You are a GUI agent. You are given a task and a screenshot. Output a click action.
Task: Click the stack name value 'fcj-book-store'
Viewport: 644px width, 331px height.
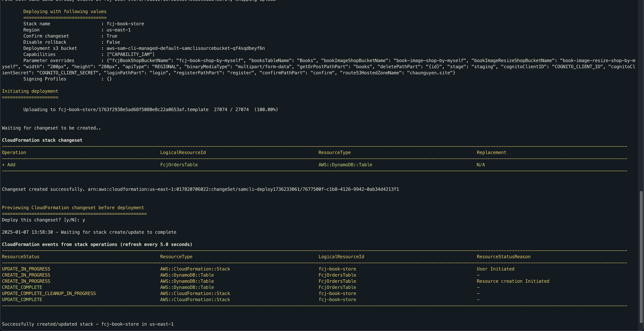point(125,24)
